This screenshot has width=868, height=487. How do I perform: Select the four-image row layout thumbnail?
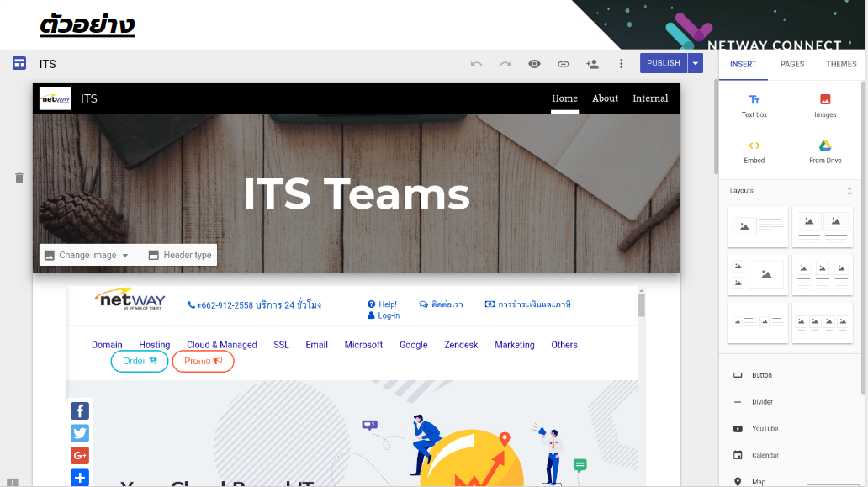[x=823, y=322]
